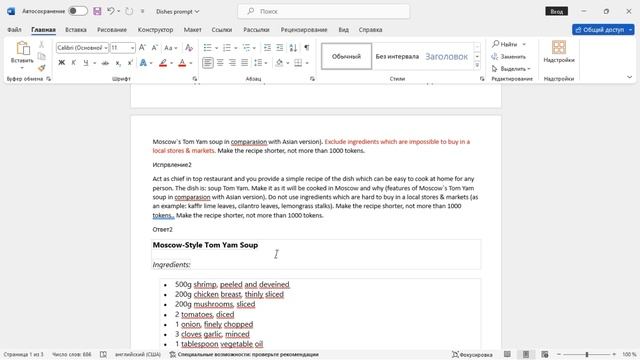Click the Фокусировка focus mode button
This screenshot has height=360, width=640.
(472, 354)
